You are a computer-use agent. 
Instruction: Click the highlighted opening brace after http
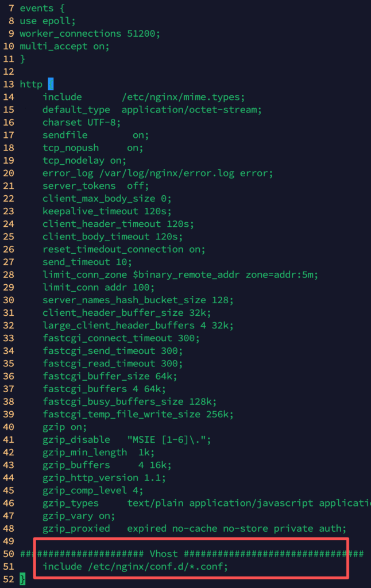[51, 84]
